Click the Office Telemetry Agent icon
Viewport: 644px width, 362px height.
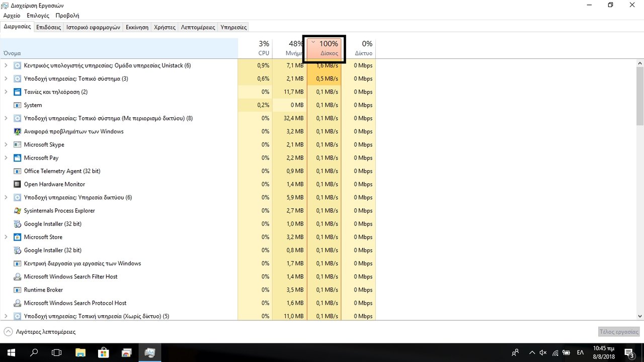tap(17, 171)
